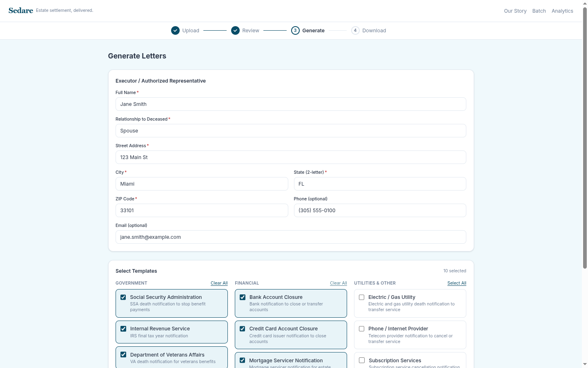
Task: Uncheck Bank Account Closure template
Action: click(x=243, y=297)
